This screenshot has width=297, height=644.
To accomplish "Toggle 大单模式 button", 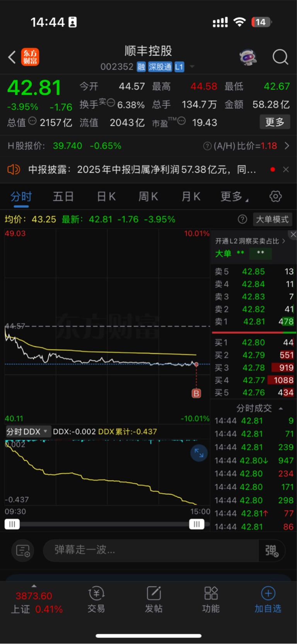I will (x=272, y=219).
